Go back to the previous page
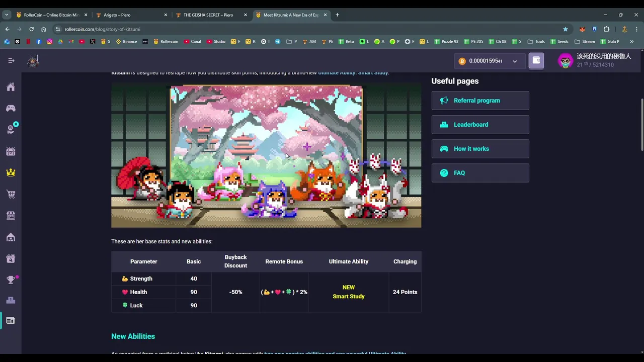644x362 pixels. coord(7,29)
